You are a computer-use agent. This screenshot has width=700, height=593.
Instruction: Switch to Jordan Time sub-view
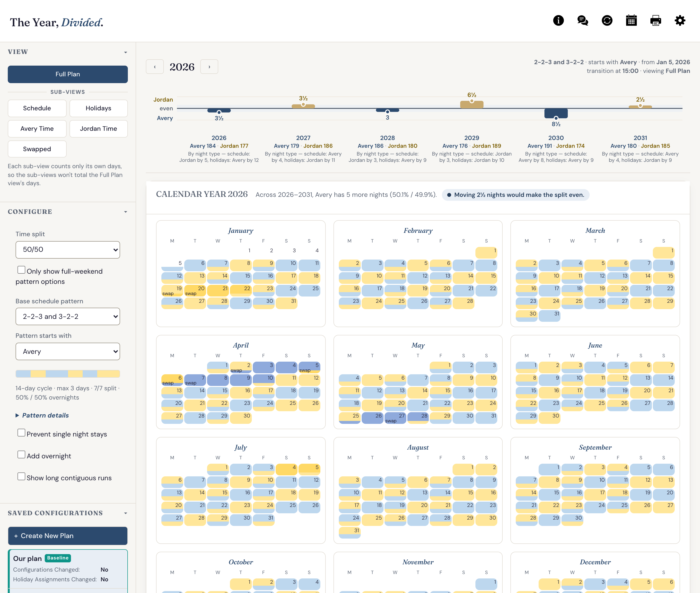(98, 128)
